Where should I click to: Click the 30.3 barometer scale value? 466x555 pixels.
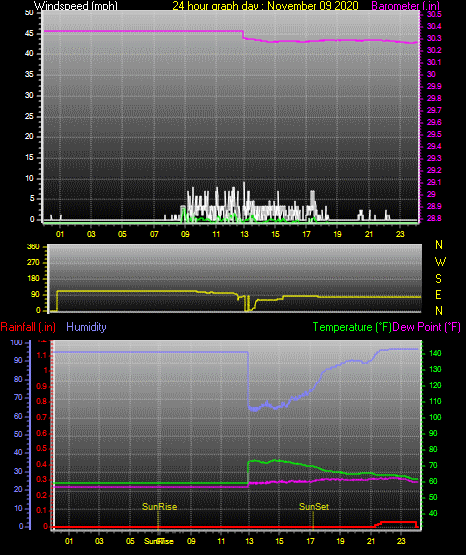click(x=434, y=38)
